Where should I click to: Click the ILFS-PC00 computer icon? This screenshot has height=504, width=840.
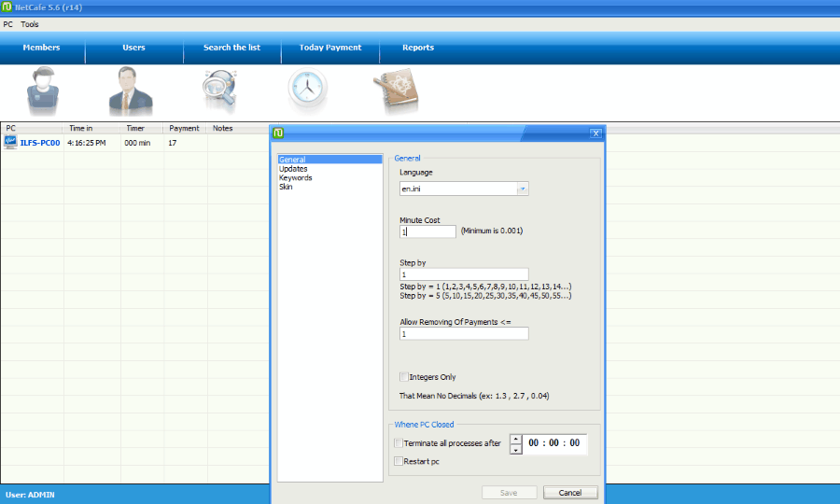click(10, 143)
